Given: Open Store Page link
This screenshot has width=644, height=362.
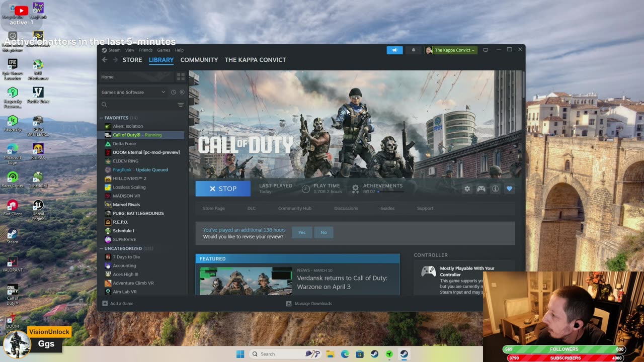Looking at the screenshot, I should [214, 208].
